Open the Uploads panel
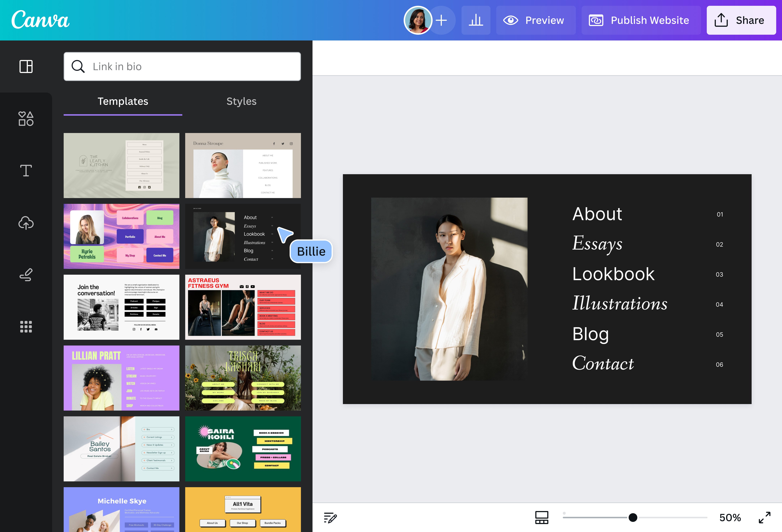782x532 pixels. pyautogui.click(x=25, y=223)
